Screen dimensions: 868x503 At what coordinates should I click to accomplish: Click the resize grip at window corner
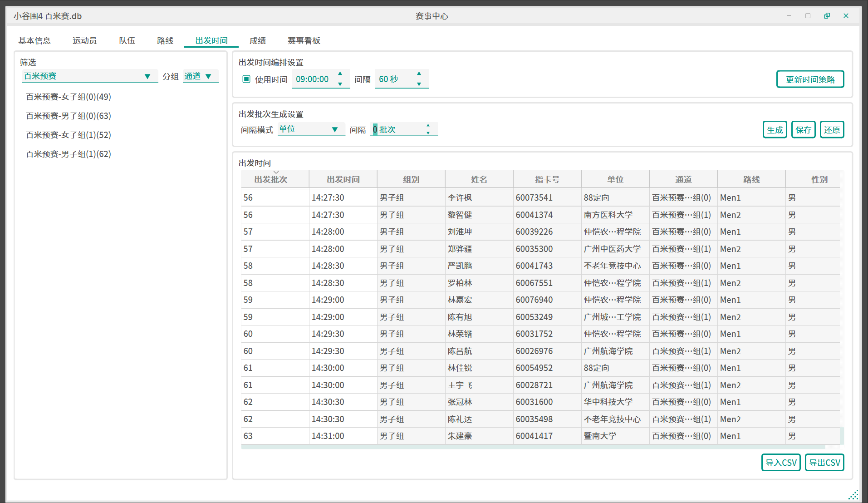(853, 495)
